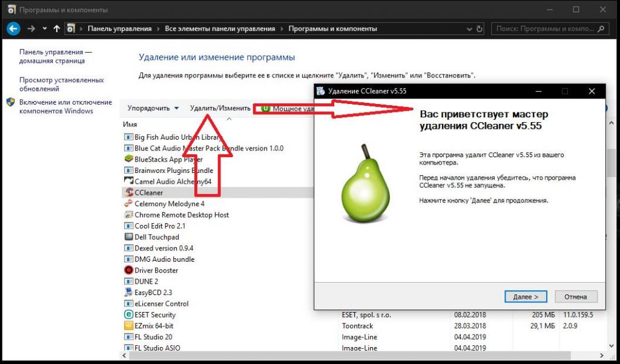This screenshot has width=620, height=364.
Task: Click the magnifier search icon
Action: [601, 29]
